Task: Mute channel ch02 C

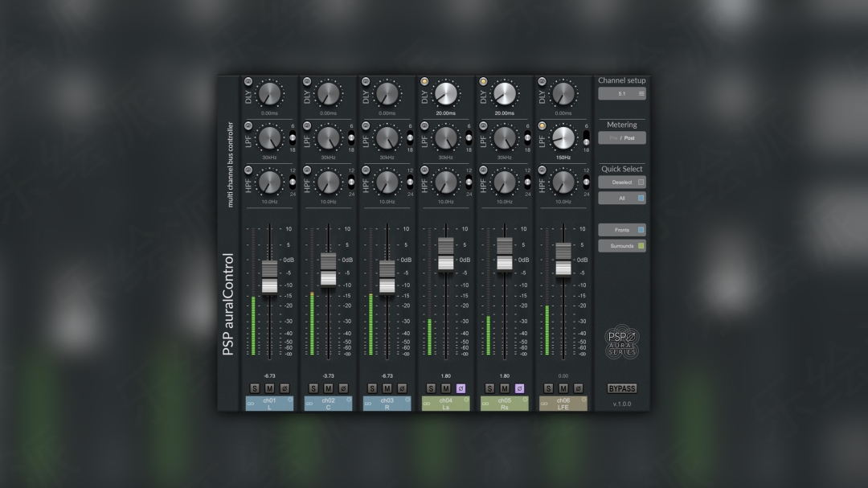Action: (x=328, y=388)
